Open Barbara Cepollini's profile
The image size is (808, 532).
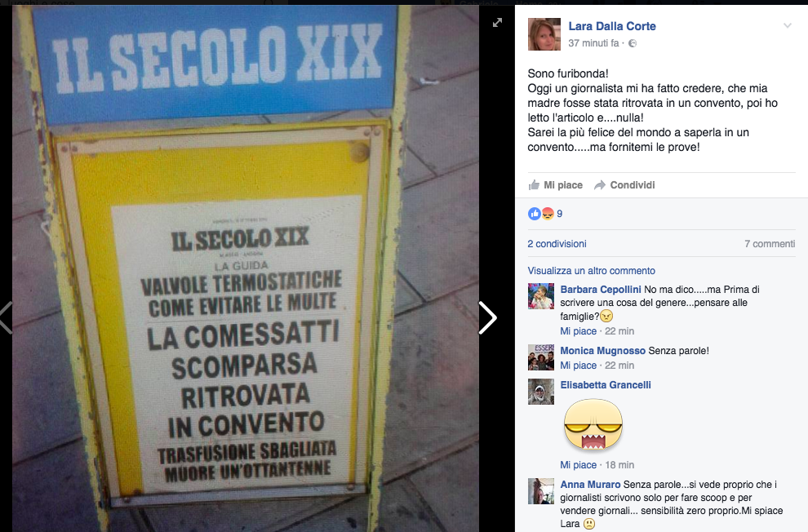(601, 290)
